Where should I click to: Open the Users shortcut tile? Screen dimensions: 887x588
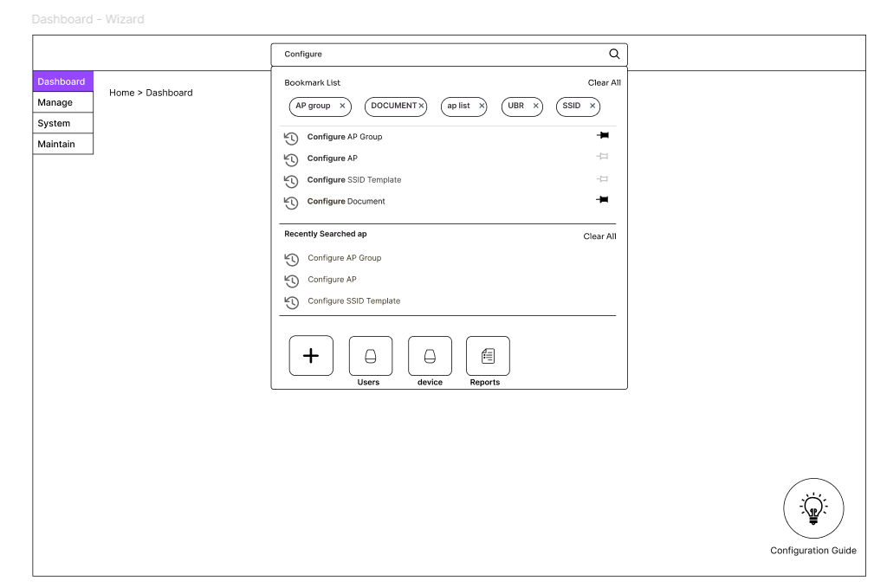point(371,356)
